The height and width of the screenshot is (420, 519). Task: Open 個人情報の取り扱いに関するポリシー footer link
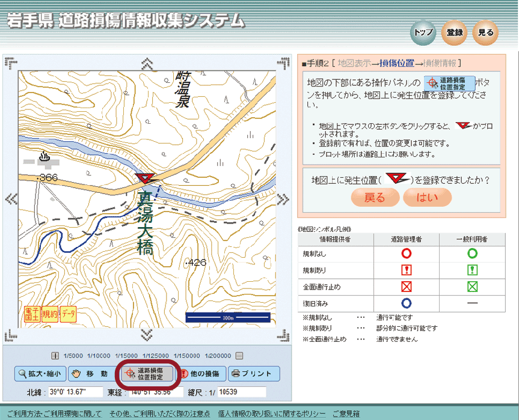coord(272,414)
